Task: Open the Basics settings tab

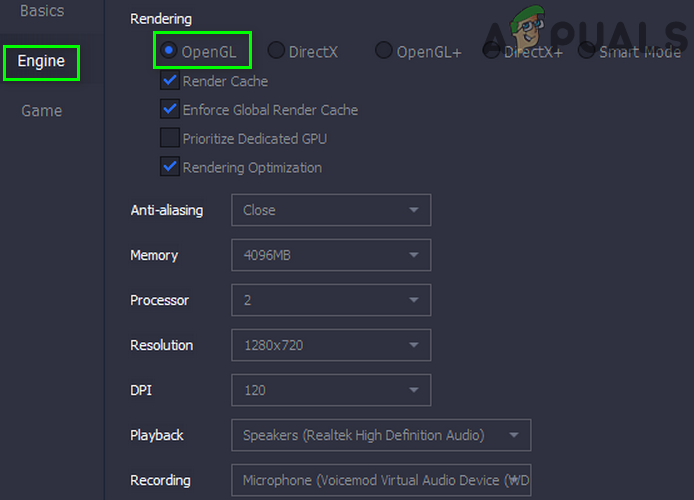Action: click(42, 11)
